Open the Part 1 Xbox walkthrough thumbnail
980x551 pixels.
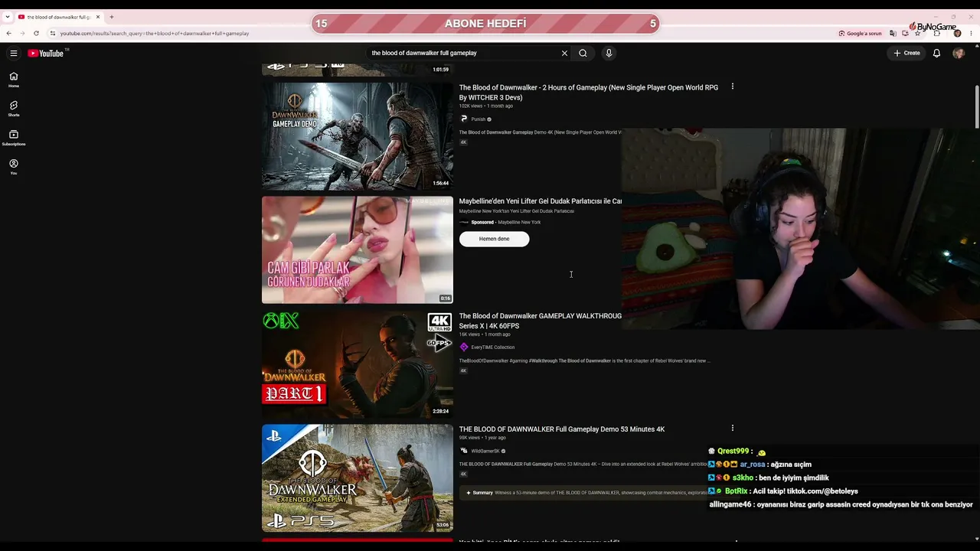(358, 364)
